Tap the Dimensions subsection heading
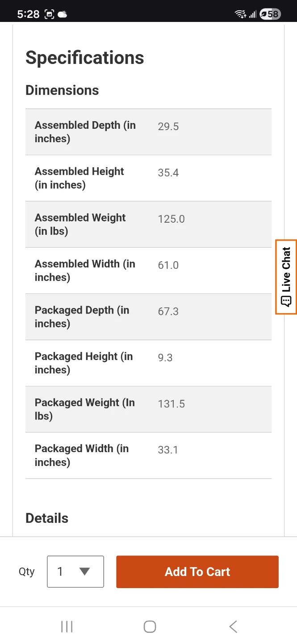This screenshot has height=644, width=297. click(x=62, y=90)
